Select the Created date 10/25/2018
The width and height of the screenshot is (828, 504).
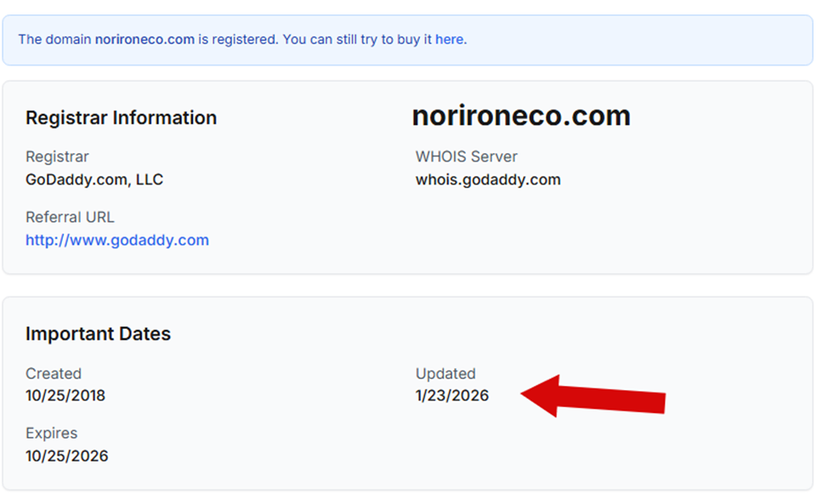click(65, 395)
